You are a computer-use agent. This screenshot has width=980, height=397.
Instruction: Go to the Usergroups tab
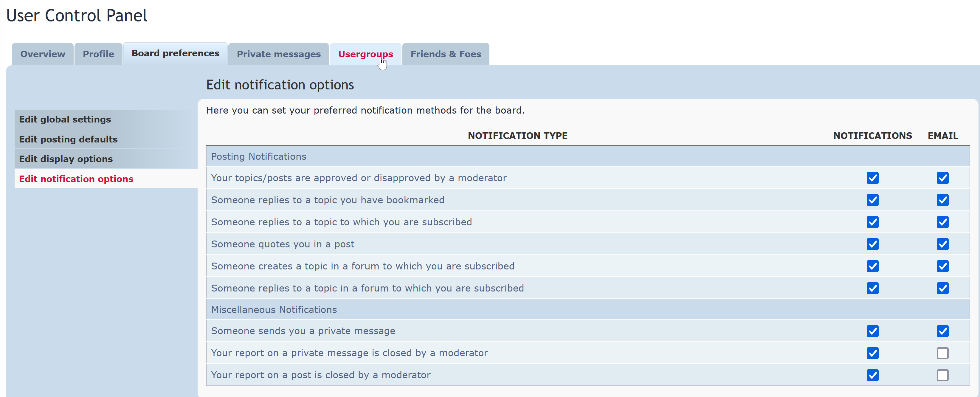coord(365,54)
